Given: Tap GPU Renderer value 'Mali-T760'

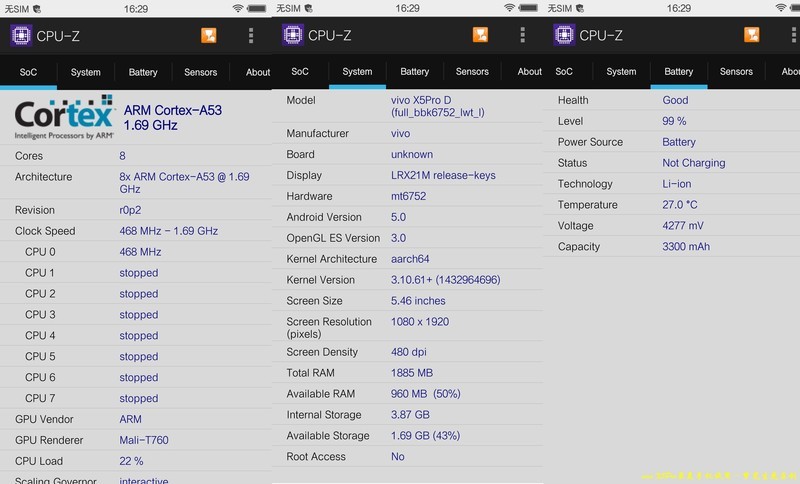Looking at the screenshot, I should pos(144,440).
